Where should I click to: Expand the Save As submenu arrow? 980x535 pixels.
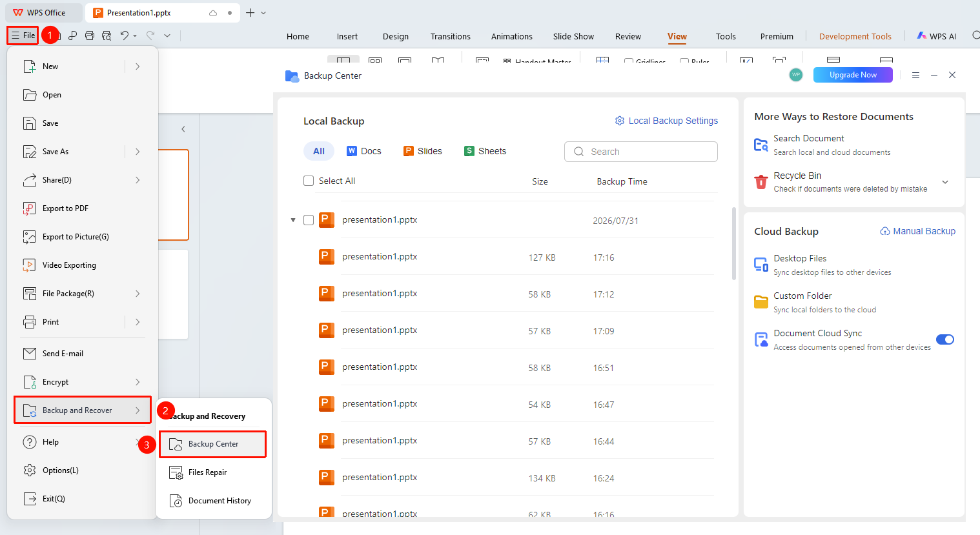[138, 152]
